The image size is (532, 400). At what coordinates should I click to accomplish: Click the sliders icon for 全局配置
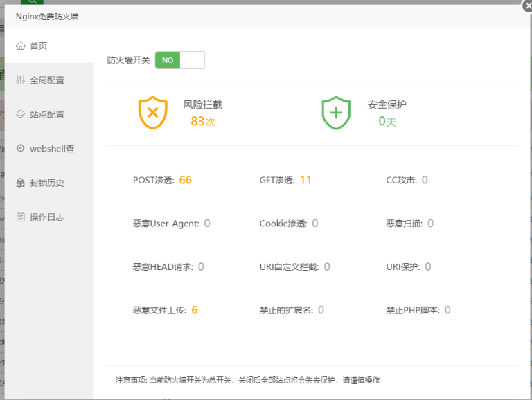20,80
